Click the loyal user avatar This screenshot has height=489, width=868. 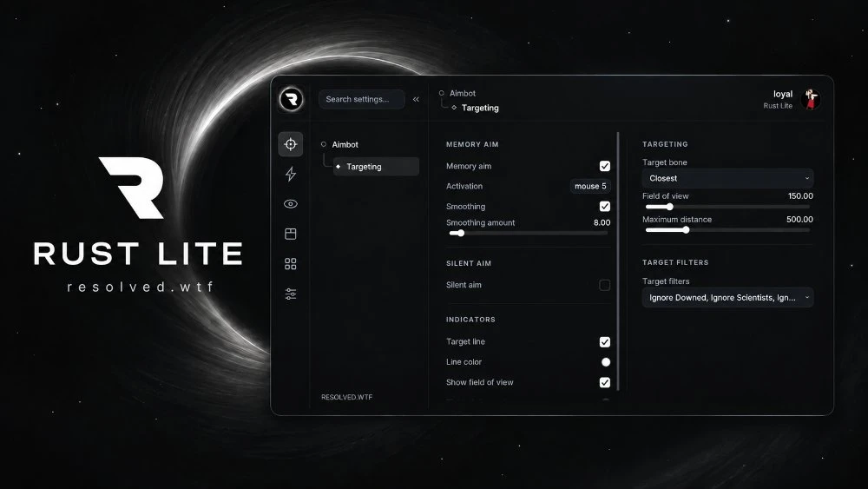[811, 100]
